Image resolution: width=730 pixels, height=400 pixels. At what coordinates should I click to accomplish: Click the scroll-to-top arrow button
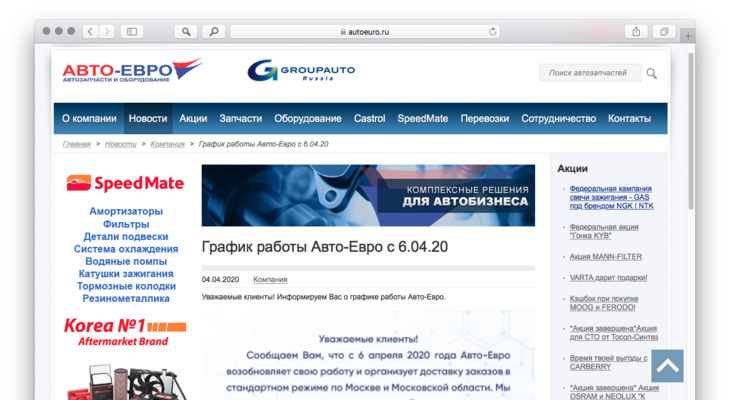[x=668, y=366]
